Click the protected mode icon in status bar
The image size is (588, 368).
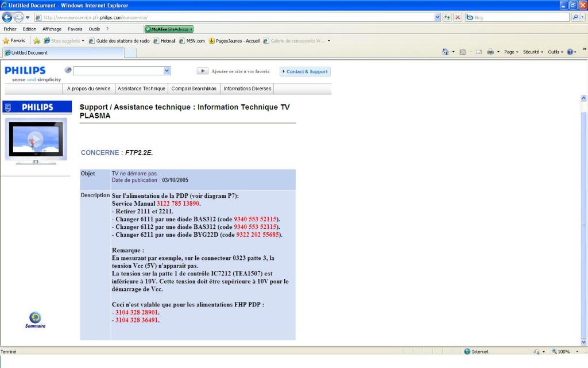pos(537,351)
